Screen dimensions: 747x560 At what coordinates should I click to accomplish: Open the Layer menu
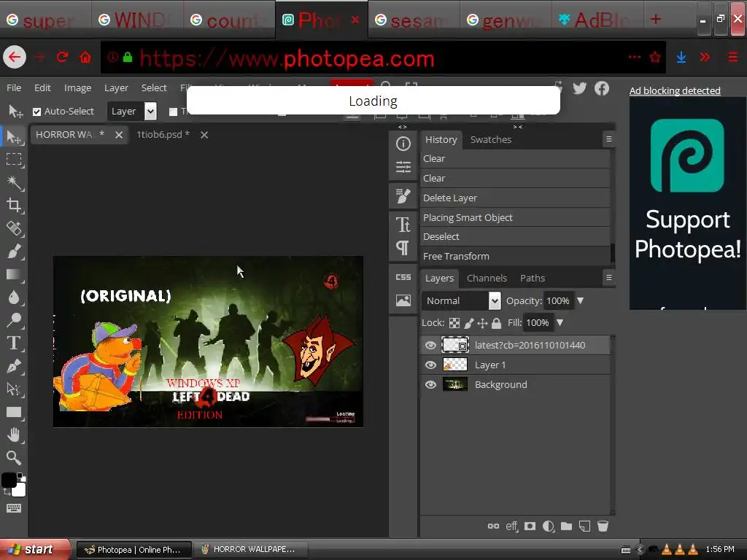pos(116,87)
